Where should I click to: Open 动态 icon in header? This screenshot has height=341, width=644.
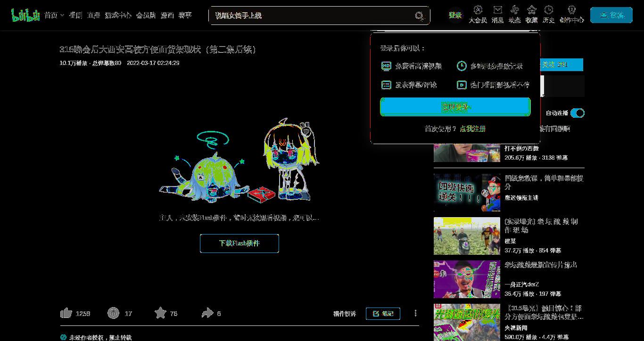(514, 9)
